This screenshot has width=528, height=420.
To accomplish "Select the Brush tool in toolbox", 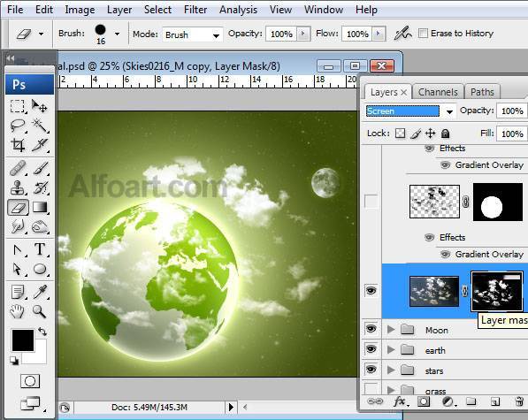I will coord(40,168).
